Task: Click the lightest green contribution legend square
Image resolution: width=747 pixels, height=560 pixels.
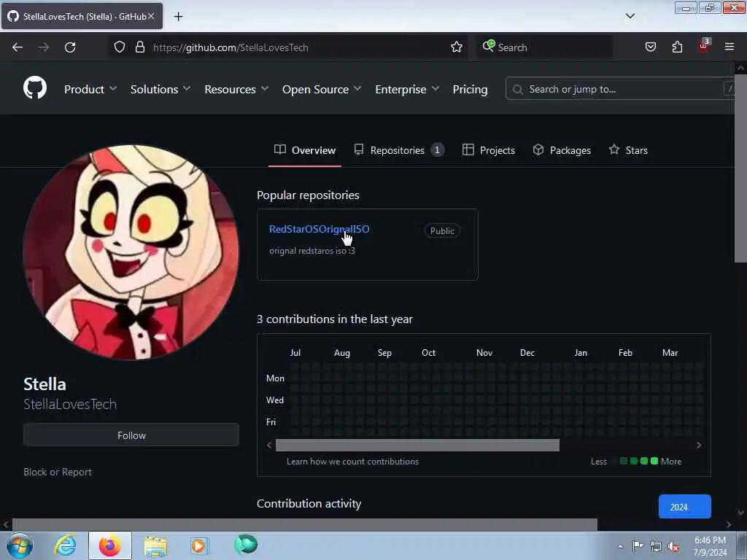Action: point(624,461)
